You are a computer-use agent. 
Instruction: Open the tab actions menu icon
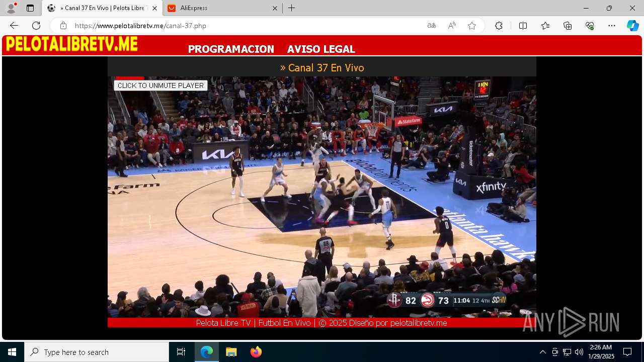(x=30, y=8)
